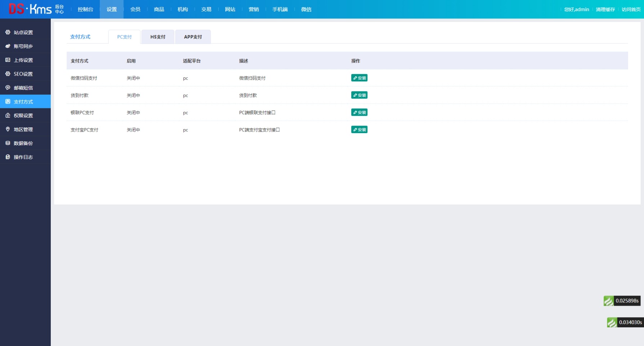Click the 微信扫码支付 name cell
The width and height of the screenshot is (644, 346).
(84, 78)
